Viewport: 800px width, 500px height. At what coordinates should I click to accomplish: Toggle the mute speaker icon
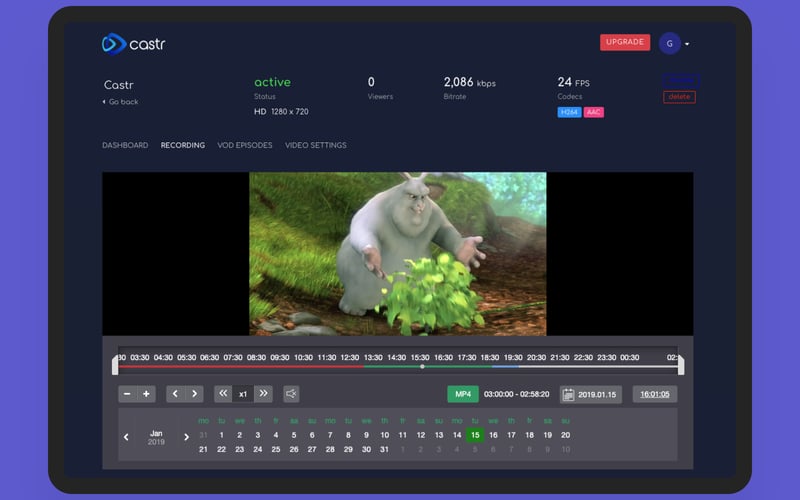coord(291,394)
